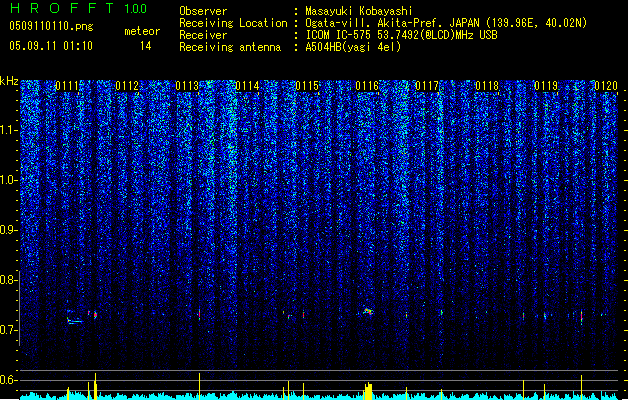Image resolution: width=629 pixels, height=400 pixels.
Task: Click the meteor echo cluster below 0116
Action: (x=368, y=311)
